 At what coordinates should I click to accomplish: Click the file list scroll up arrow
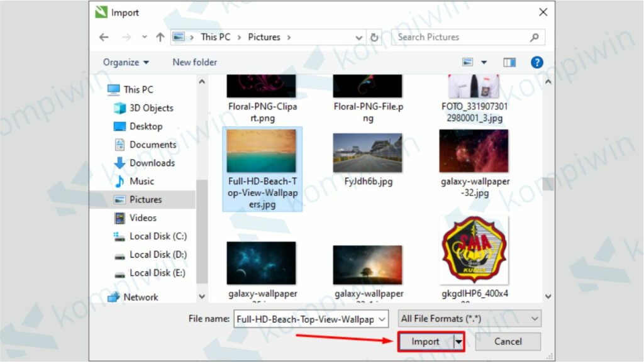[x=548, y=82]
